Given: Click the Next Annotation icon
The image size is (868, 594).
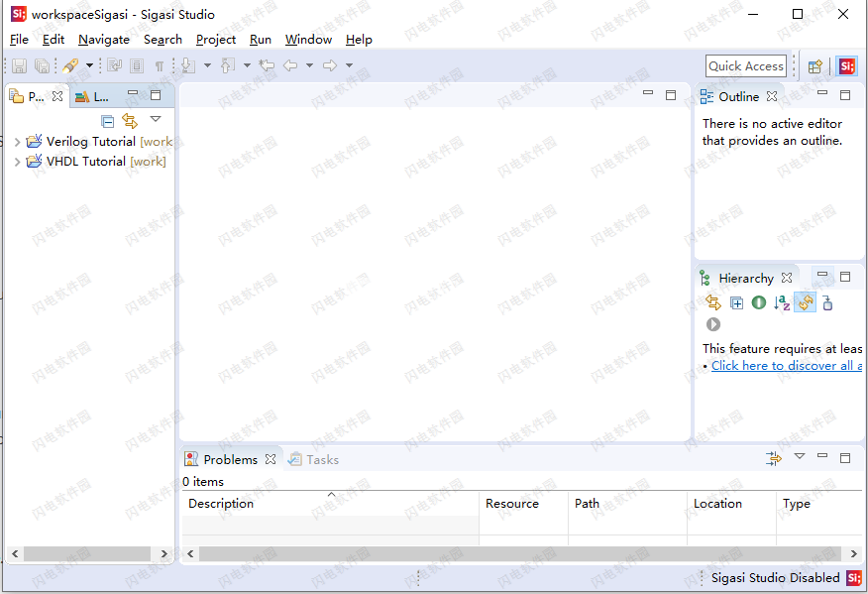Looking at the screenshot, I should click(x=188, y=65).
